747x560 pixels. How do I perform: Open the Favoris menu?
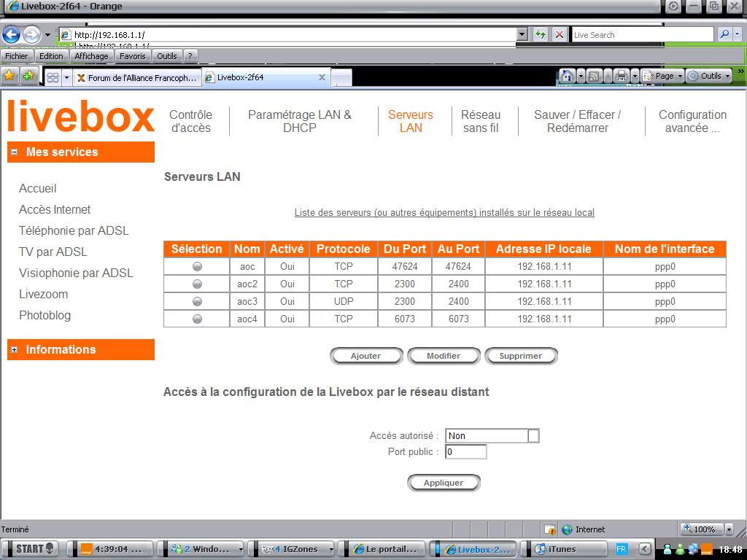coord(133,56)
